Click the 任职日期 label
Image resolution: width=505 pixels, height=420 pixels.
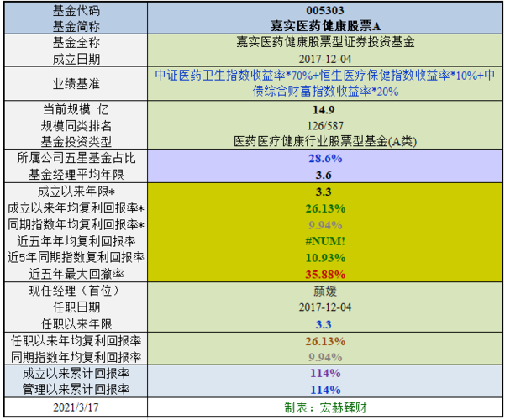(x=76, y=307)
